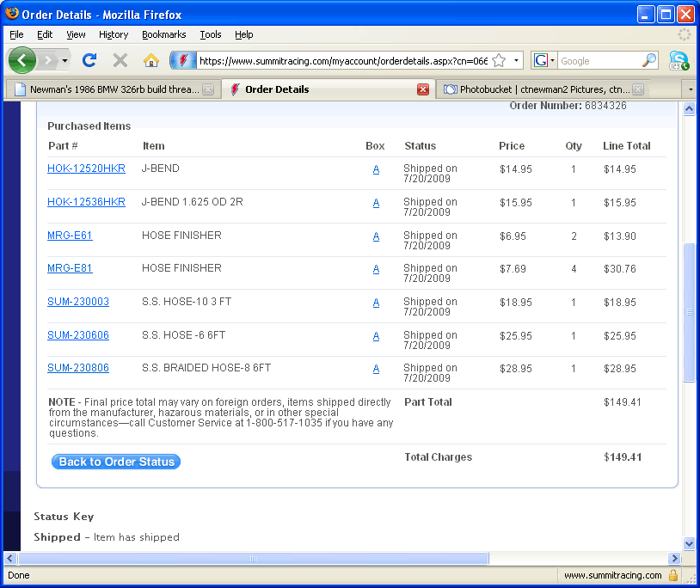The image size is (700, 588).
Task: Click Box A link for J-BEND 1.625 OD 2R
Action: [376, 203]
